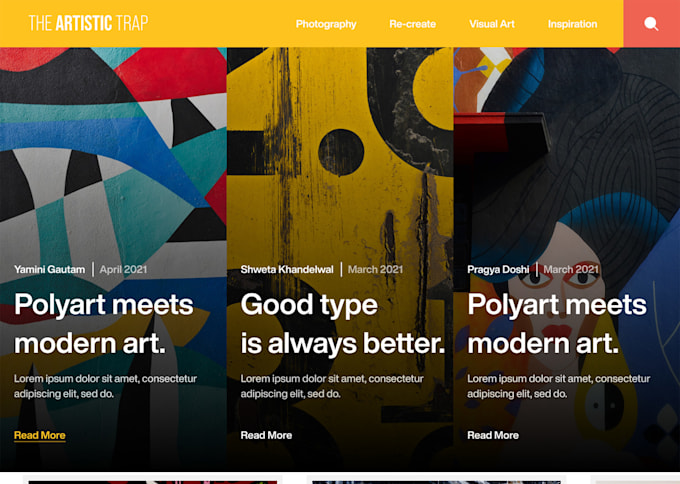Screen dimensions: 680x484
Task: Click the search magnifier icon
Action: coord(651,24)
